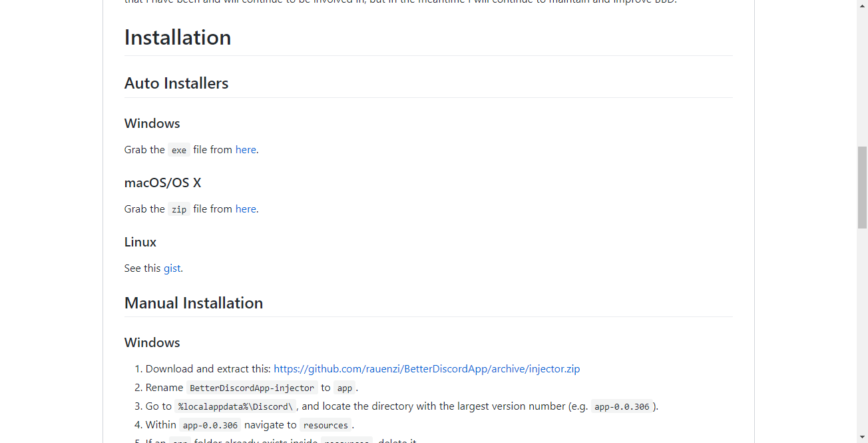
Task: Click the Linux heading
Action: click(140, 242)
